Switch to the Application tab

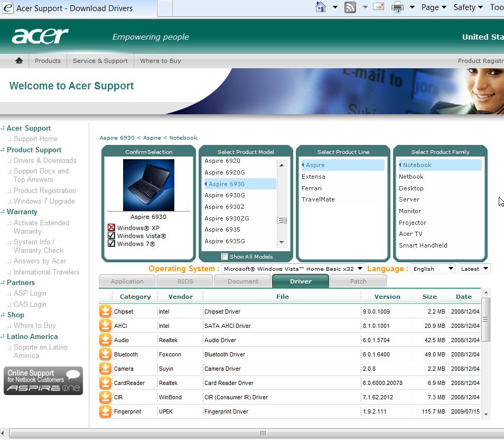[127, 281]
